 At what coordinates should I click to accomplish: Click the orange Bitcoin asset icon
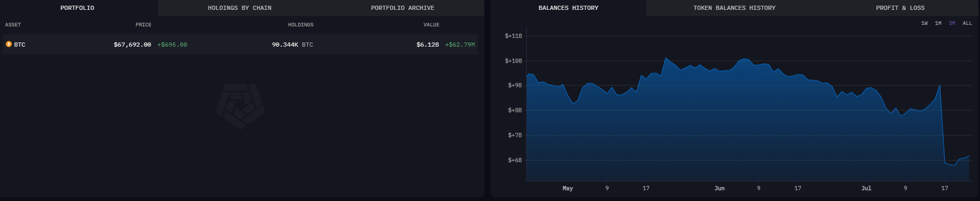pos(8,45)
